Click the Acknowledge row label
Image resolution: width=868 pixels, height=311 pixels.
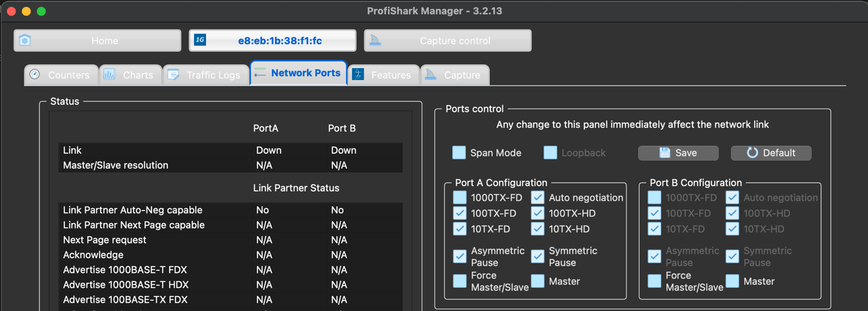pyautogui.click(x=93, y=255)
